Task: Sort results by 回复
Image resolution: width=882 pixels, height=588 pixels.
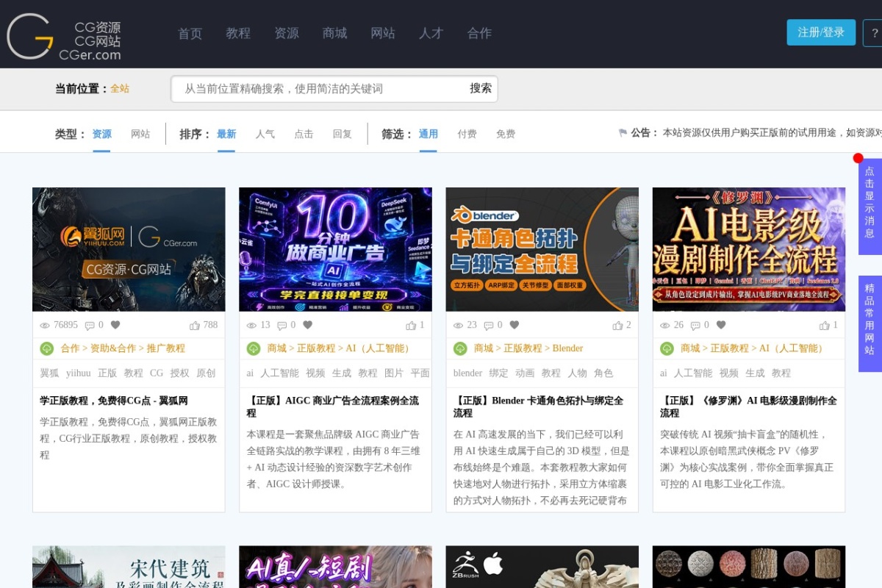Action: click(343, 134)
